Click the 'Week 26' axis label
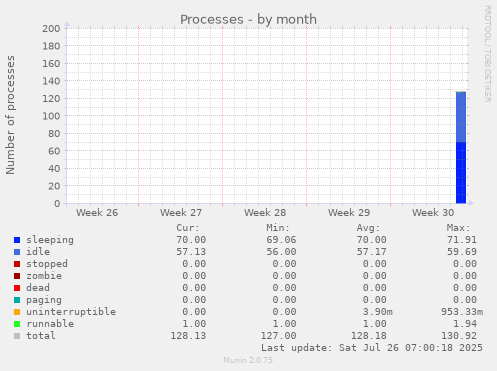 tap(97, 213)
